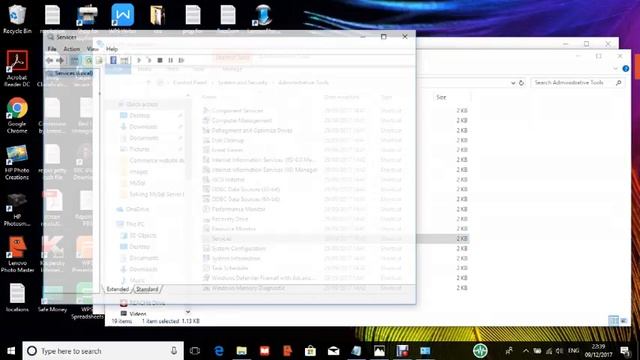Image resolution: width=640 pixels, height=360 pixels.
Task: Click the Back arrow in Services toolbar
Action: coord(49,60)
